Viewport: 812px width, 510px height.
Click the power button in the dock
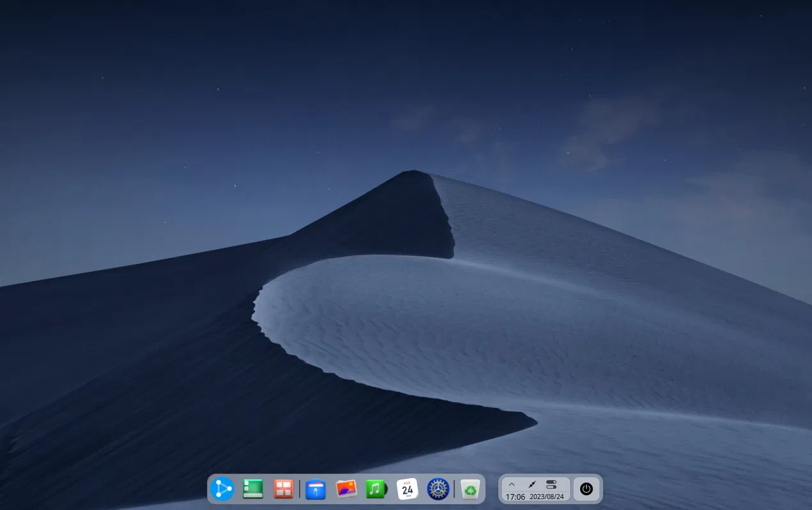[x=586, y=490]
